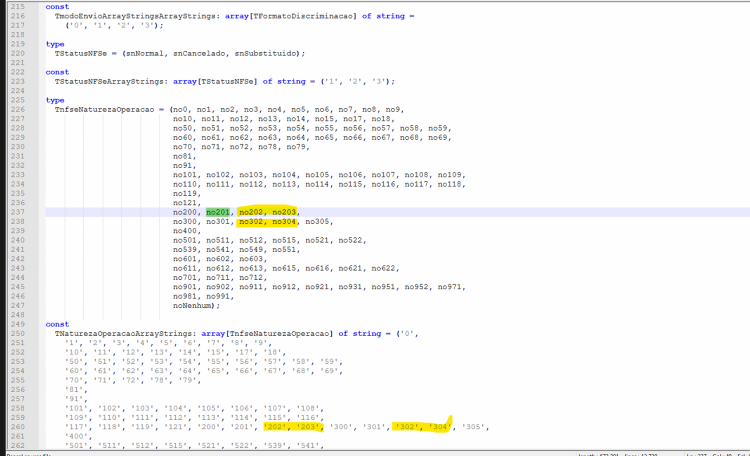This screenshot has width=750, height=456.
Task: Click the highlighted no304 enum value
Action: tap(284, 222)
